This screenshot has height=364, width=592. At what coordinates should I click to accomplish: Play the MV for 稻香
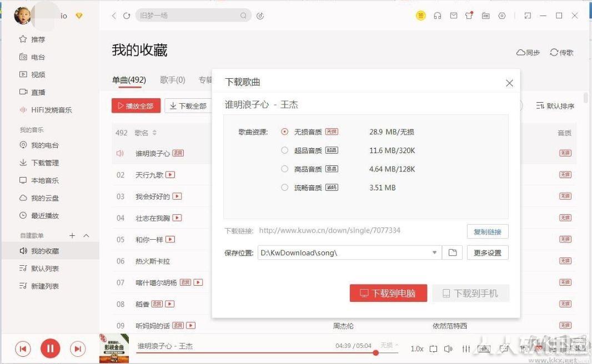click(169, 304)
